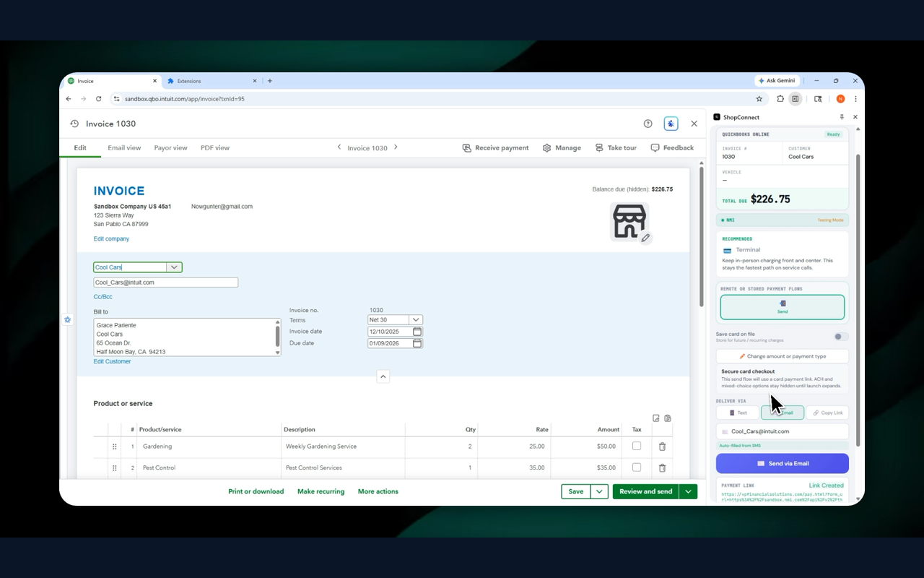Open the Manage settings
The height and width of the screenshot is (578, 924).
tap(562, 147)
